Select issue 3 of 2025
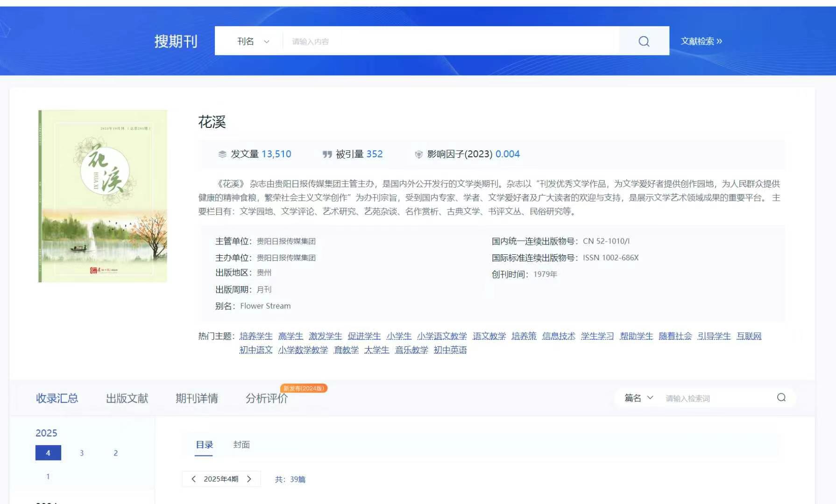Viewport: 836px width, 504px height. click(82, 453)
